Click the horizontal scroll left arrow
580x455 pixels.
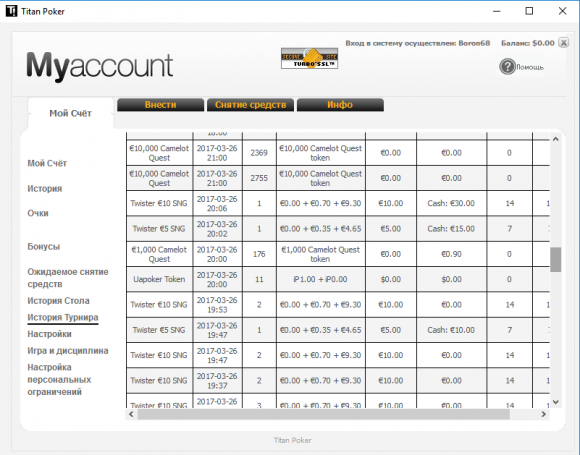pyautogui.click(x=131, y=414)
